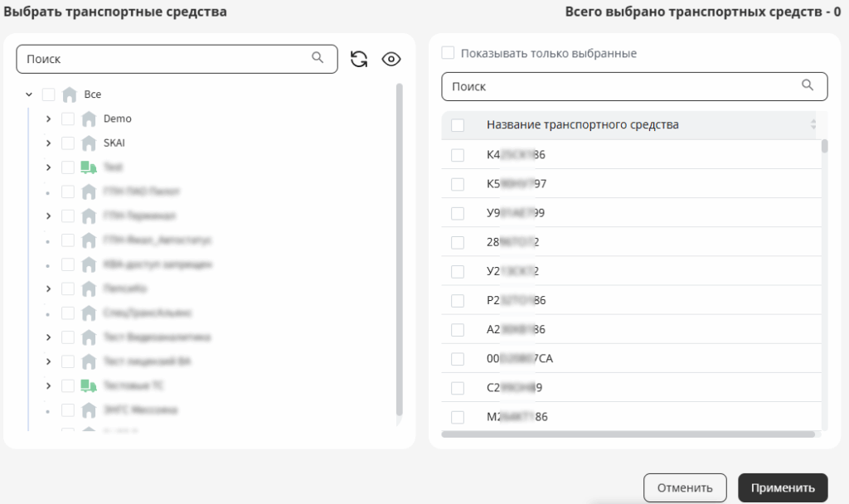
Task: Click the magnifier icon in right search field
Action: click(808, 85)
